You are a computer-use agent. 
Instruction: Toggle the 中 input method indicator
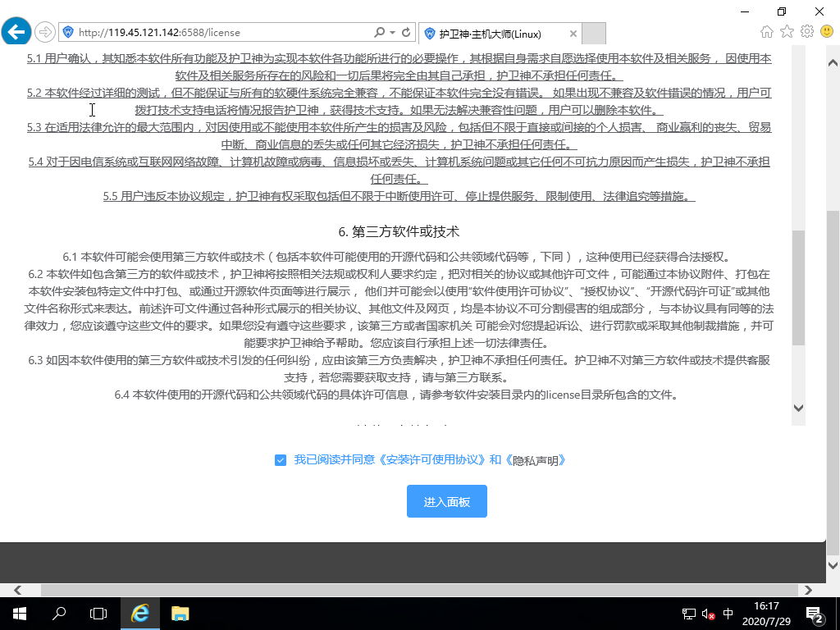point(728,614)
